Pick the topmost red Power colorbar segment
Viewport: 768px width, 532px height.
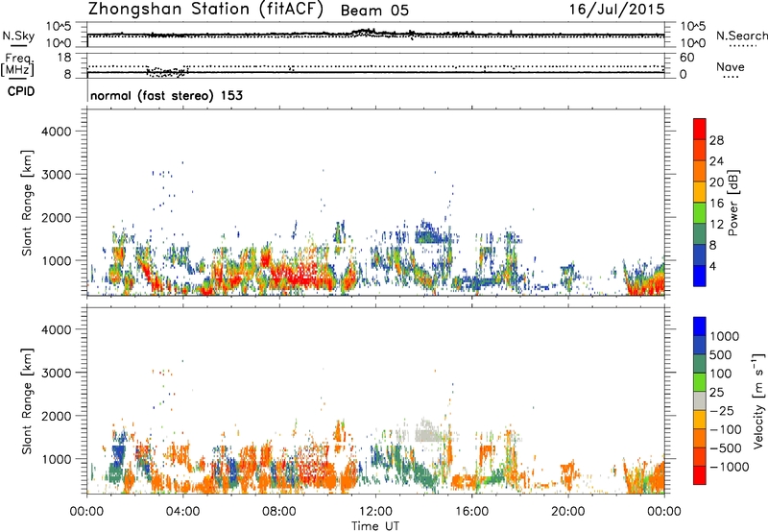700,130
